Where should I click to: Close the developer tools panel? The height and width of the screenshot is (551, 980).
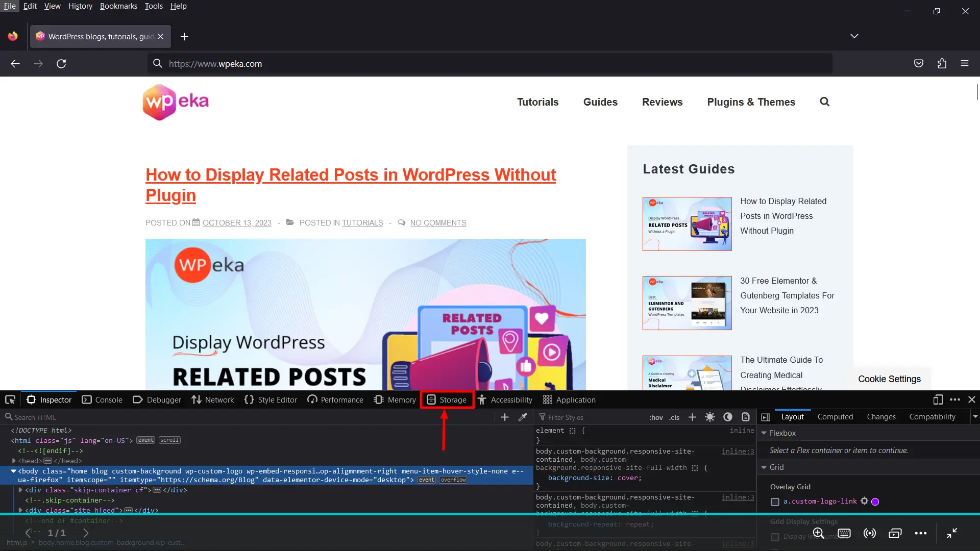972,399
